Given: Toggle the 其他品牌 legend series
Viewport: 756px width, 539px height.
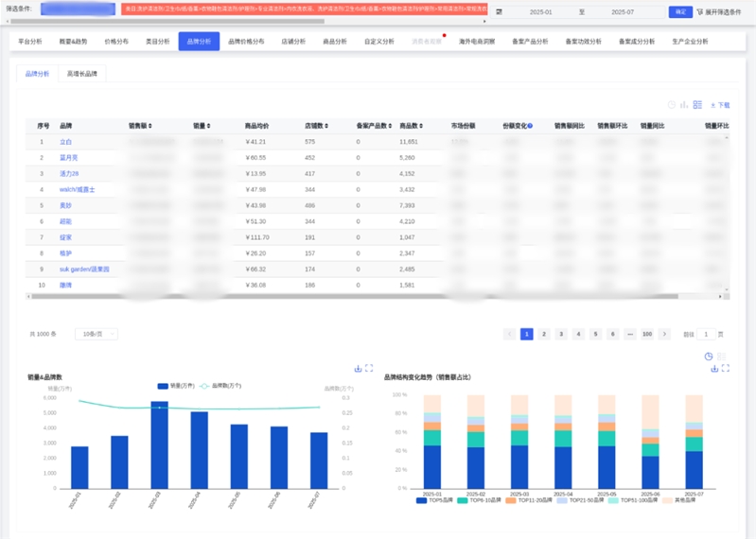Looking at the screenshot, I should [x=677, y=500].
